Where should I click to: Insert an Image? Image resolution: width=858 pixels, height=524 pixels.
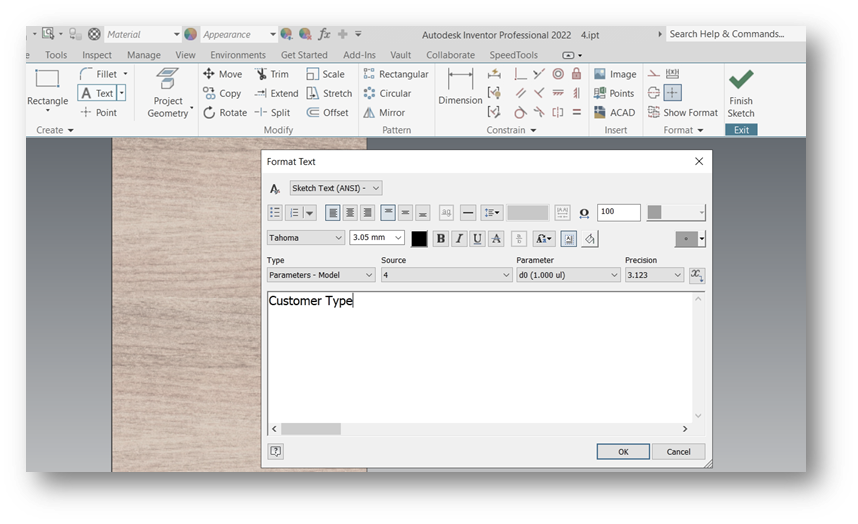615,74
